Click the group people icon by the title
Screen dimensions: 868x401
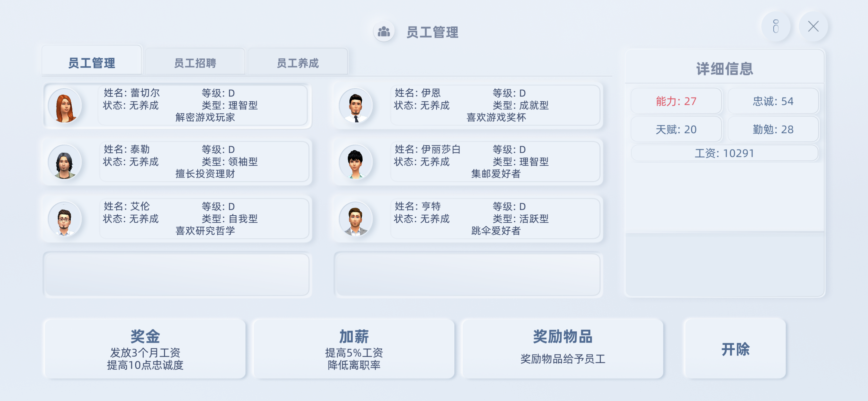click(x=383, y=32)
